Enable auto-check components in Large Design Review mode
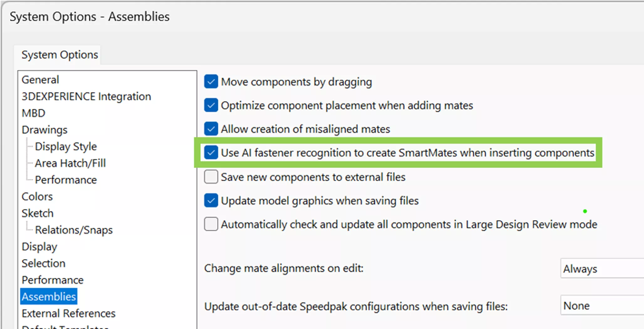The width and height of the screenshot is (644, 329). tap(211, 224)
